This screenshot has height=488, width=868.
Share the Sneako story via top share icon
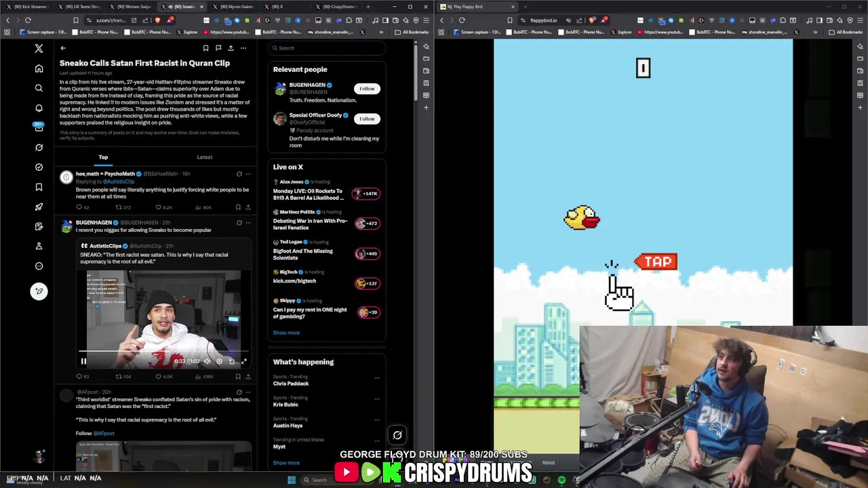[x=231, y=48]
